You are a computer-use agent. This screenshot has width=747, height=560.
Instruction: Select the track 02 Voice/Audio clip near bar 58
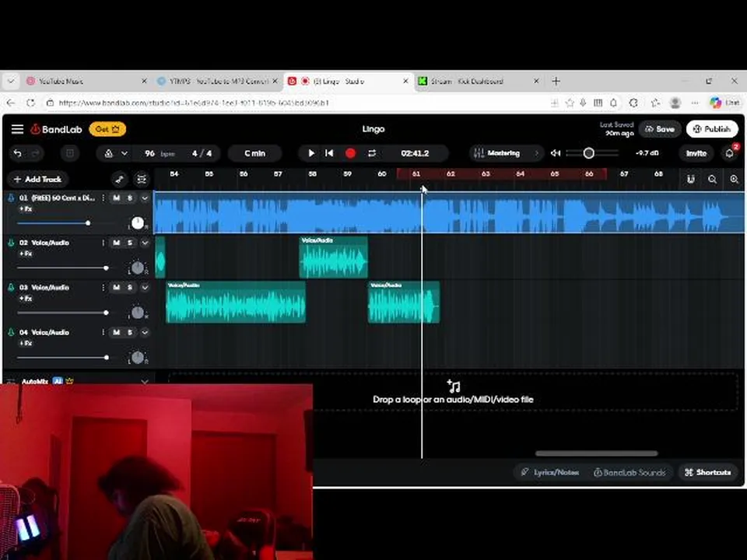[x=334, y=257]
